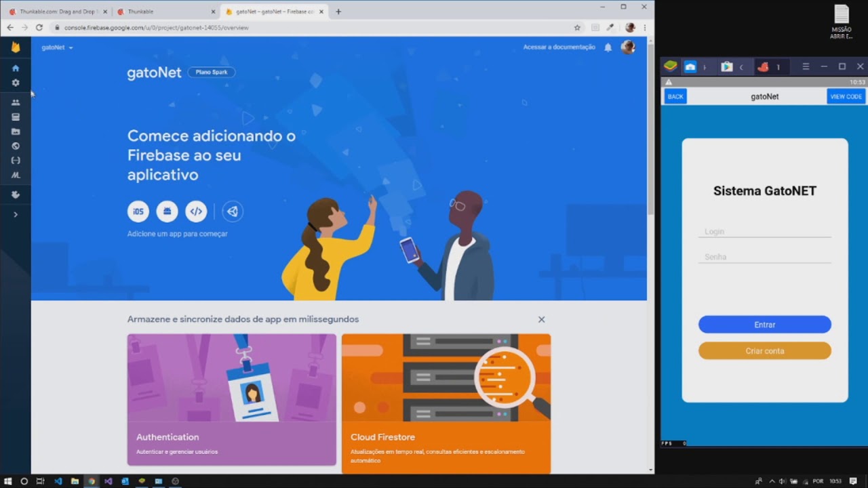Click the Entrar button
Image resolution: width=868 pixels, height=488 pixels.
pyautogui.click(x=765, y=325)
